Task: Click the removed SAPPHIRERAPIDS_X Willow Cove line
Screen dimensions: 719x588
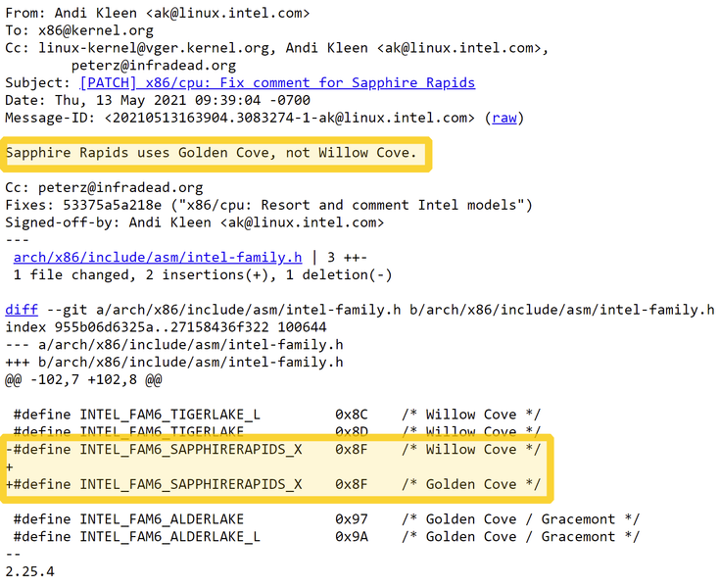Action: (x=273, y=449)
